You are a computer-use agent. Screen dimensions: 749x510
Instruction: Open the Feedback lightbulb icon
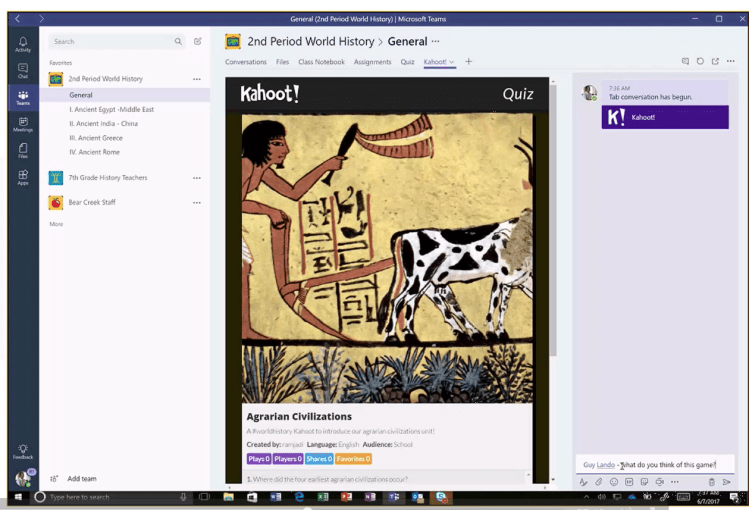[x=23, y=451]
